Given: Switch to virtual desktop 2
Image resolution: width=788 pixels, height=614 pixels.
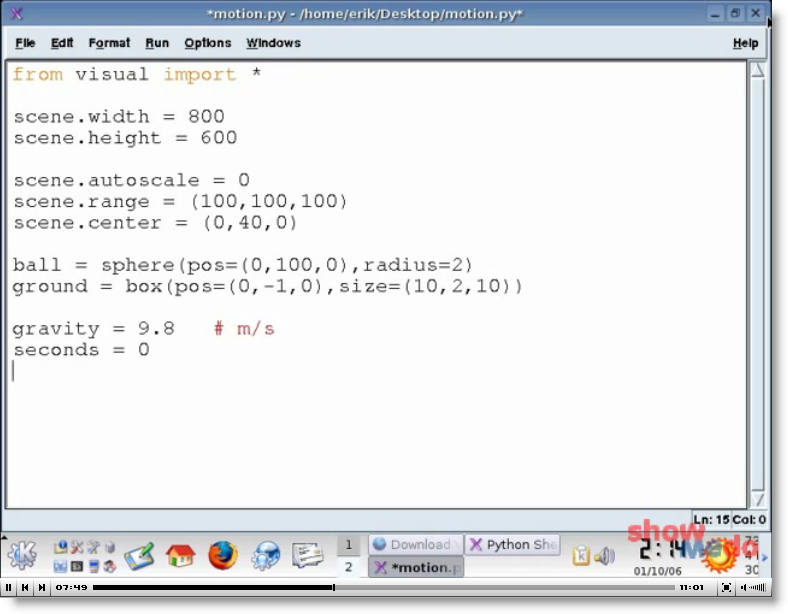Looking at the screenshot, I should coord(348,567).
